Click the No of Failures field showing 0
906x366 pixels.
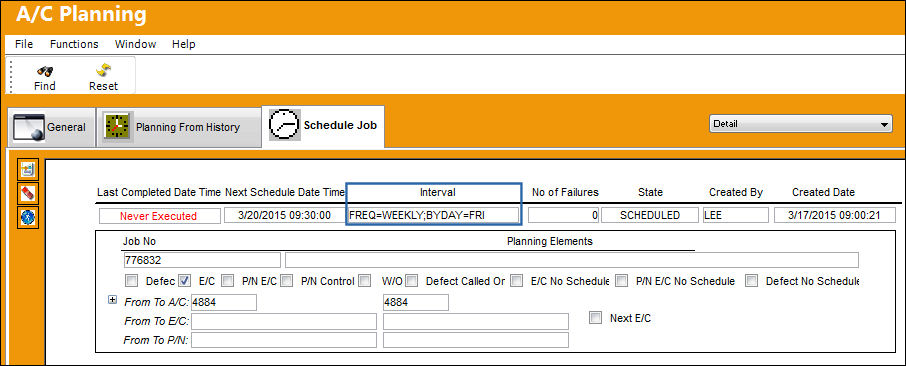[x=563, y=215]
